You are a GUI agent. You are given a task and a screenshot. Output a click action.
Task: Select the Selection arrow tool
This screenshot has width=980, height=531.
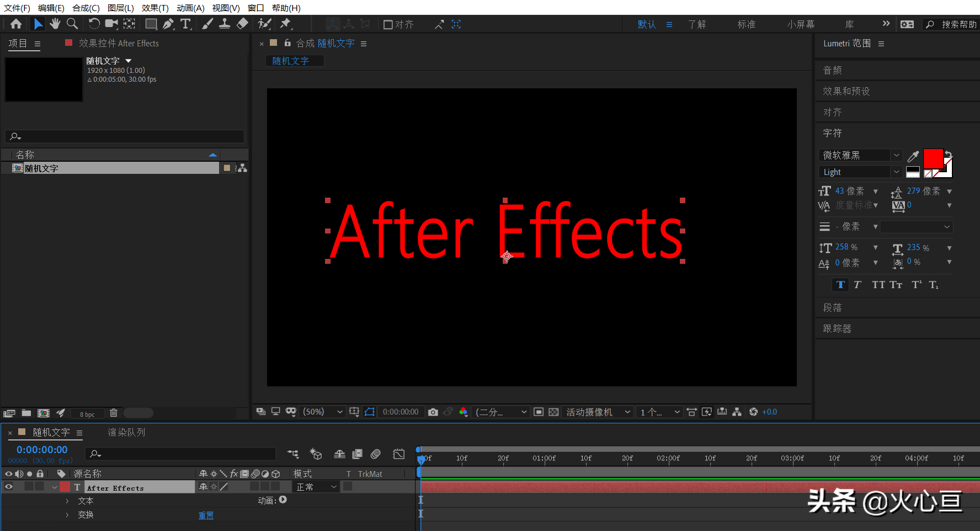coord(38,24)
